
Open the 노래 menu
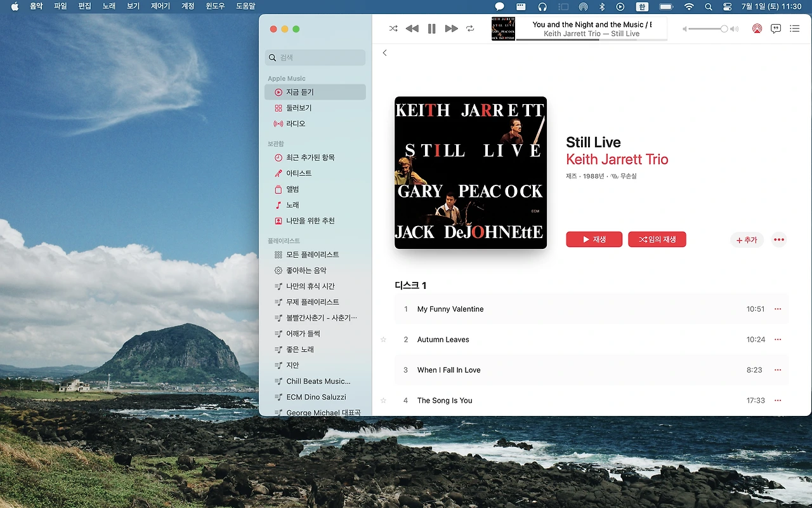(x=108, y=6)
